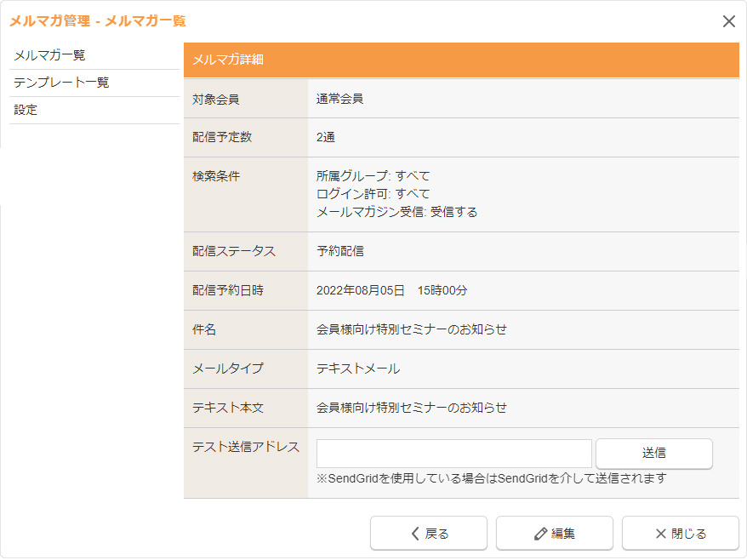Select the 2通 delivery count value

coord(326,137)
